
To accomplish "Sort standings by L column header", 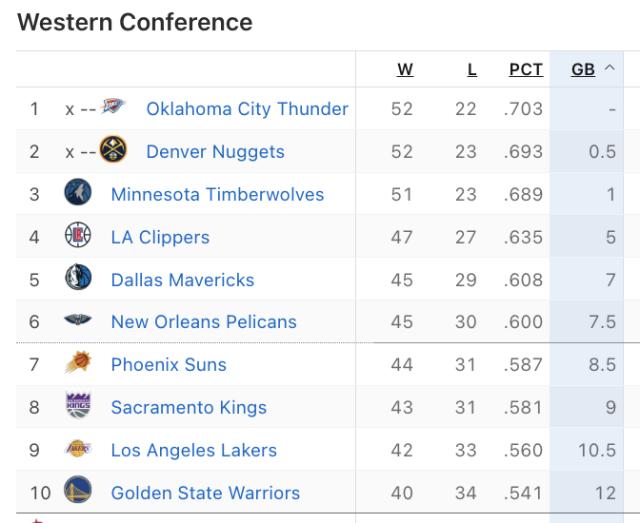I will point(471,69).
